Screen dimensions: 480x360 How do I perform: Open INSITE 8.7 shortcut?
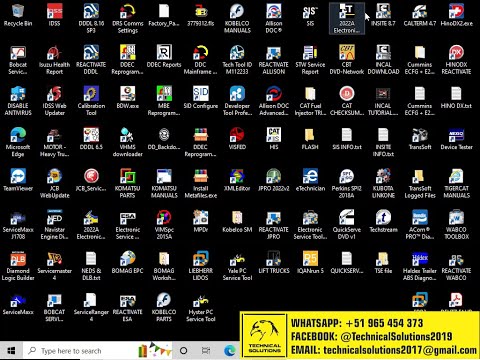(x=383, y=16)
